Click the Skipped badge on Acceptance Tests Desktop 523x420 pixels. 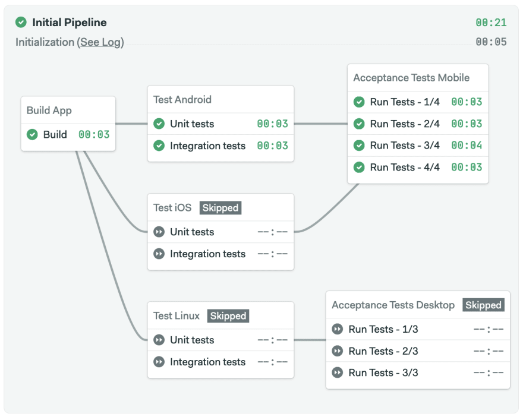click(483, 305)
